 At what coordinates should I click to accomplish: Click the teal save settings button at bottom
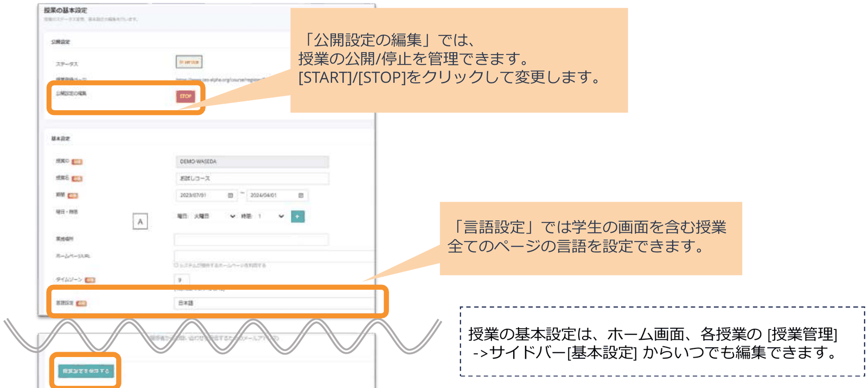tap(86, 371)
